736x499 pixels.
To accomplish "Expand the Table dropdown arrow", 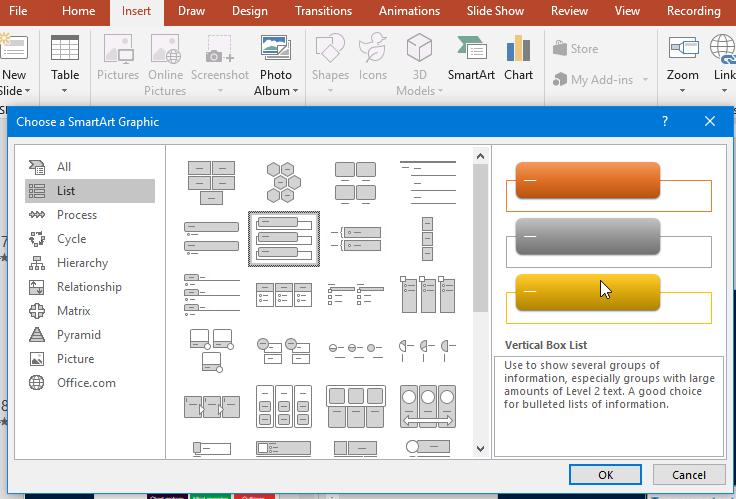I will [65, 91].
